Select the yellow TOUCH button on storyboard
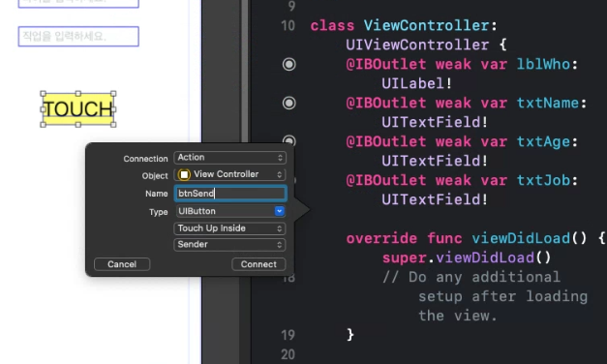Image resolution: width=607 pixels, height=364 pixels. [78, 109]
